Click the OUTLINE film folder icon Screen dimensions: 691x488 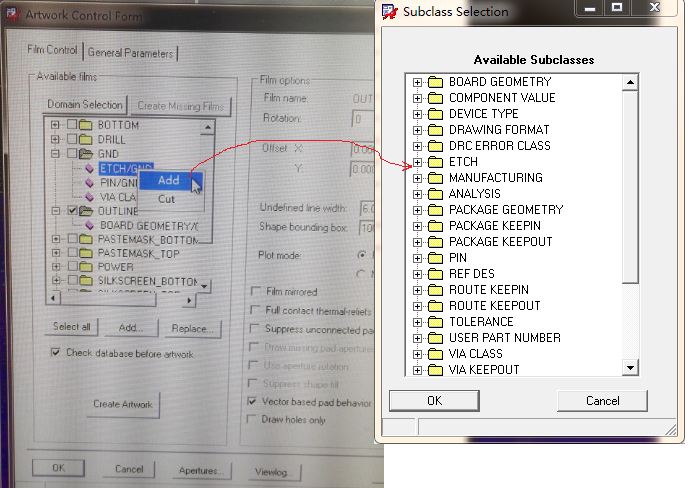coord(87,212)
